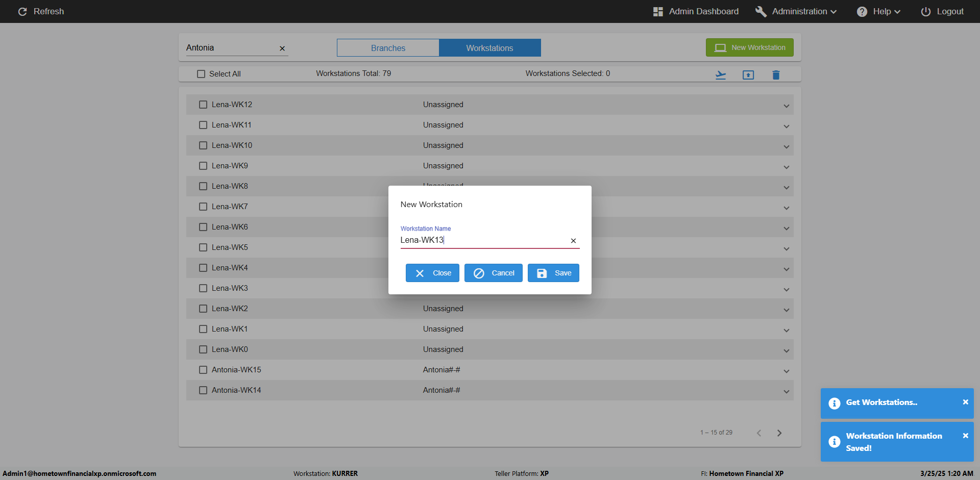Clear the Antonia search field

[x=282, y=48]
